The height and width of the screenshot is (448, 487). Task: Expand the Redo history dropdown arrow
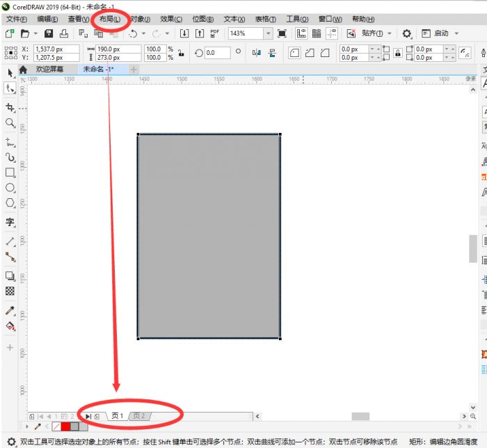click(x=167, y=33)
